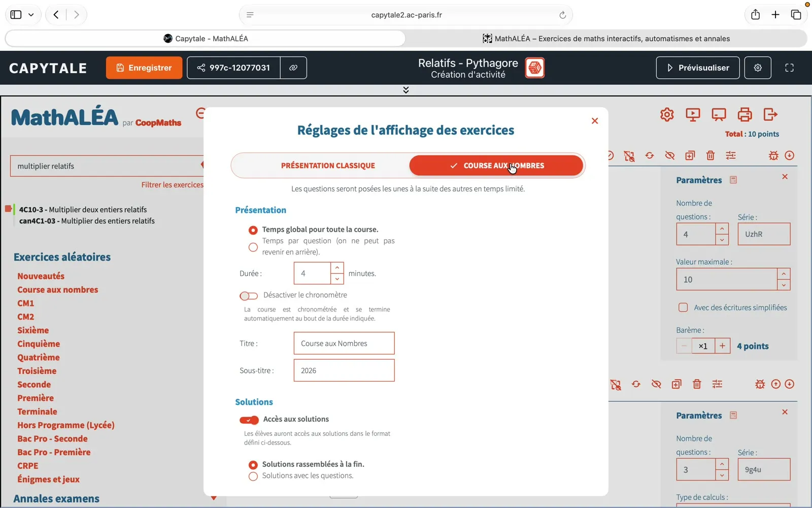Open the Capytale activity settings gear
Viewport: 812px width, 508px height.
click(758, 68)
